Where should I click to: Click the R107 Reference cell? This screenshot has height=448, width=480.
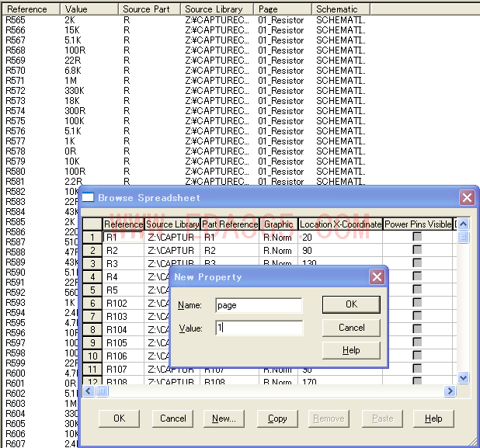123,369
